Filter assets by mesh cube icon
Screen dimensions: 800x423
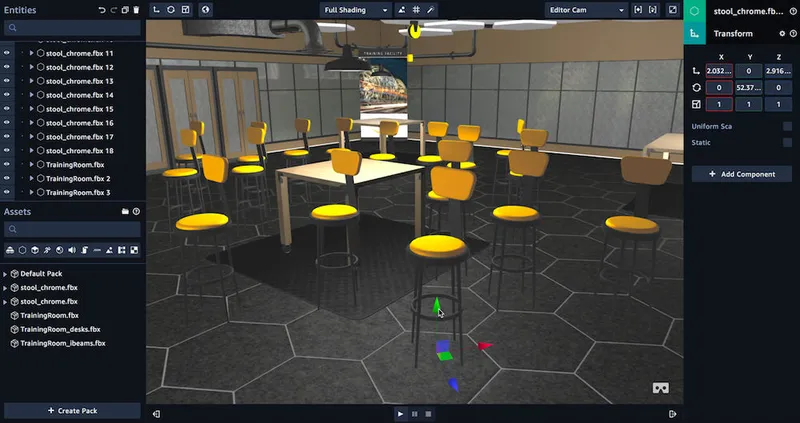pos(35,250)
